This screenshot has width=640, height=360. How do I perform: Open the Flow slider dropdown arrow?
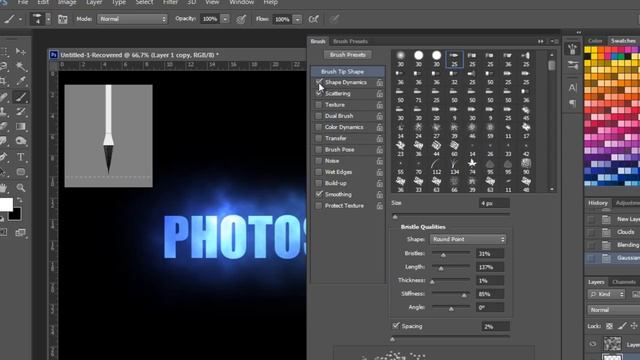[x=298, y=19]
